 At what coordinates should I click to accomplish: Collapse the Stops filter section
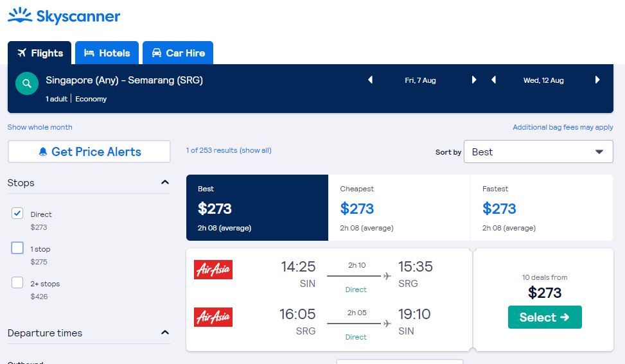point(165,183)
